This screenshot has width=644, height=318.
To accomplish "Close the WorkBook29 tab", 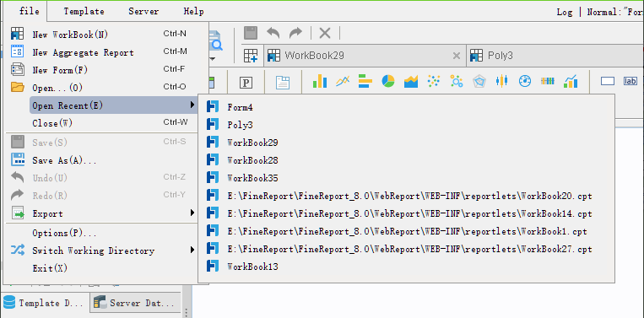I will [457, 56].
